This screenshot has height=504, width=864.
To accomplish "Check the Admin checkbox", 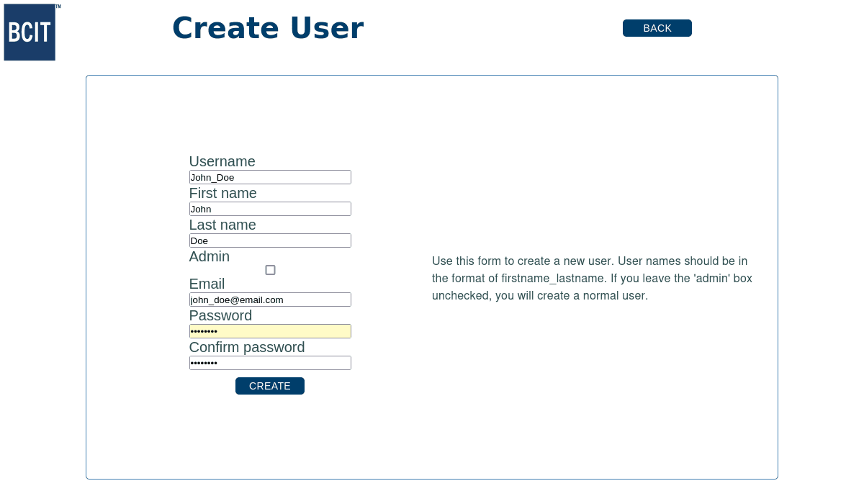I will [x=270, y=270].
